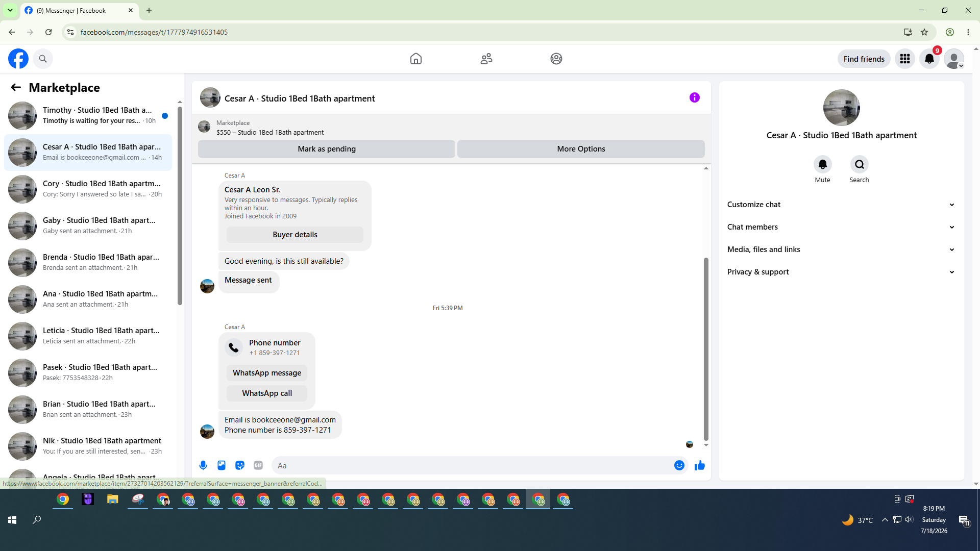Open the Cesar A chat header title

(300, 98)
